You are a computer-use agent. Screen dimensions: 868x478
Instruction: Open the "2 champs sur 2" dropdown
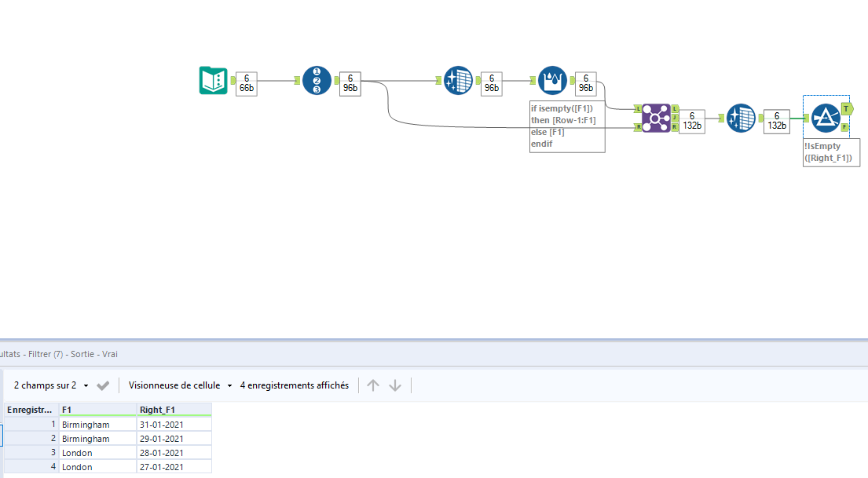pos(86,385)
